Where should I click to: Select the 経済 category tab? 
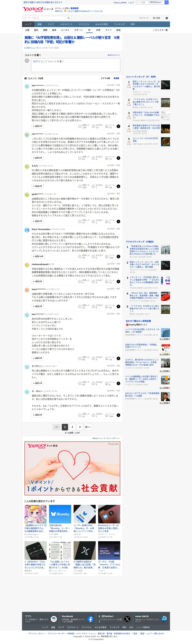pos(54,30)
